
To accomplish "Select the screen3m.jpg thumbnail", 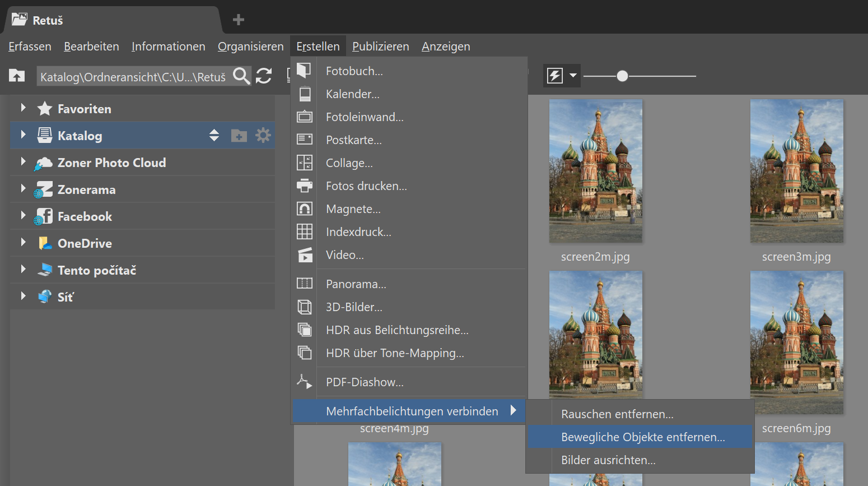I will [x=797, y=171].
